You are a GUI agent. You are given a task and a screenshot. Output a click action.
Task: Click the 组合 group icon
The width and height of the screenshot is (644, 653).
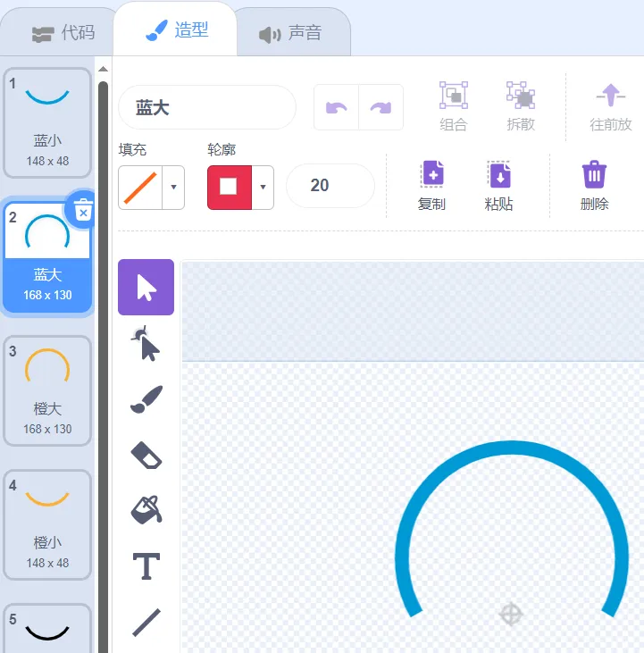click(x=454, y=96)
